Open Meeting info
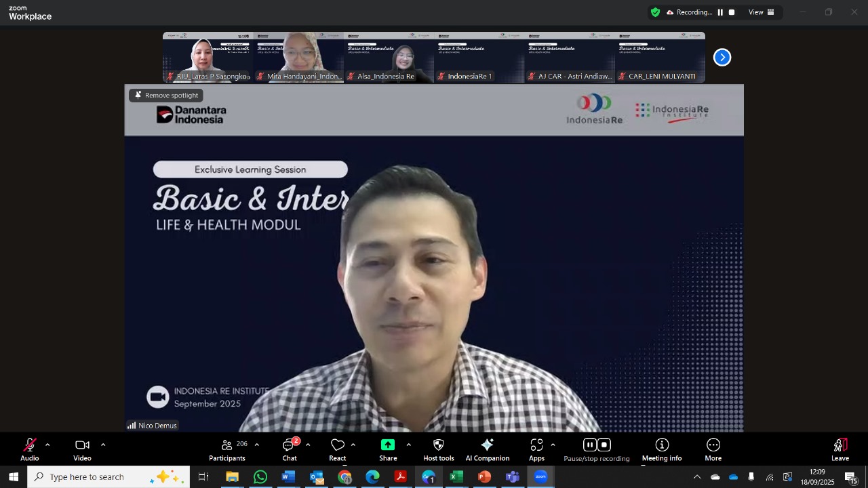 (662, 450)
